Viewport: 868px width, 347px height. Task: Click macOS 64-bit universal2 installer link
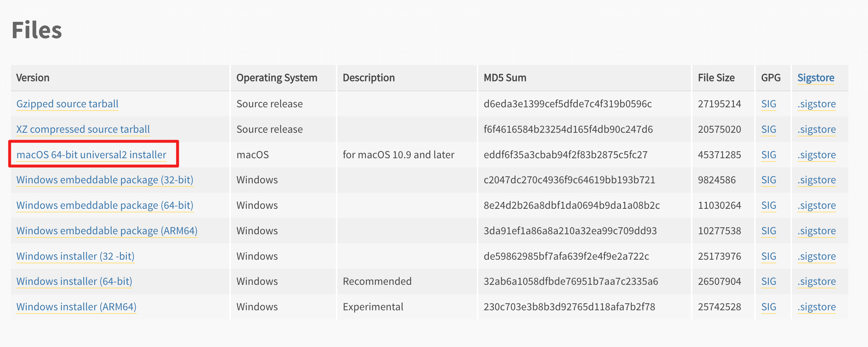(91, 155)
